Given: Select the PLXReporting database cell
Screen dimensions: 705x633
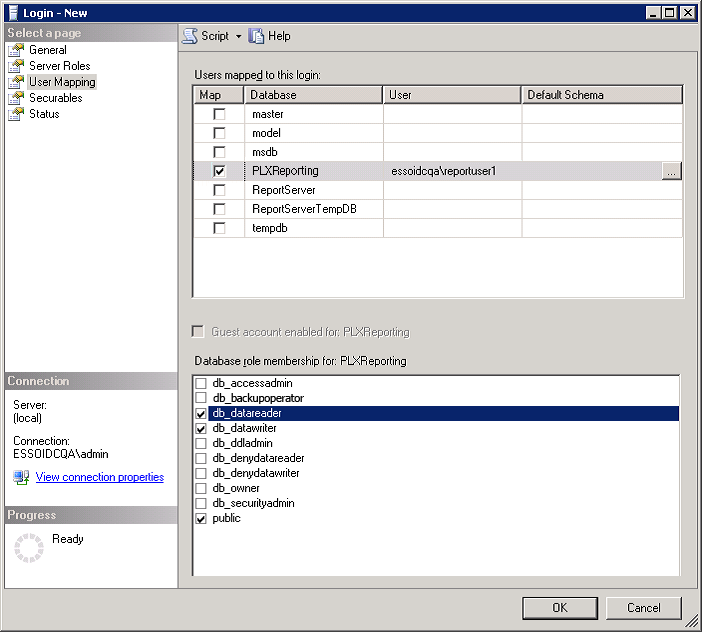Looking at the screenshot, I should point(314,171).
